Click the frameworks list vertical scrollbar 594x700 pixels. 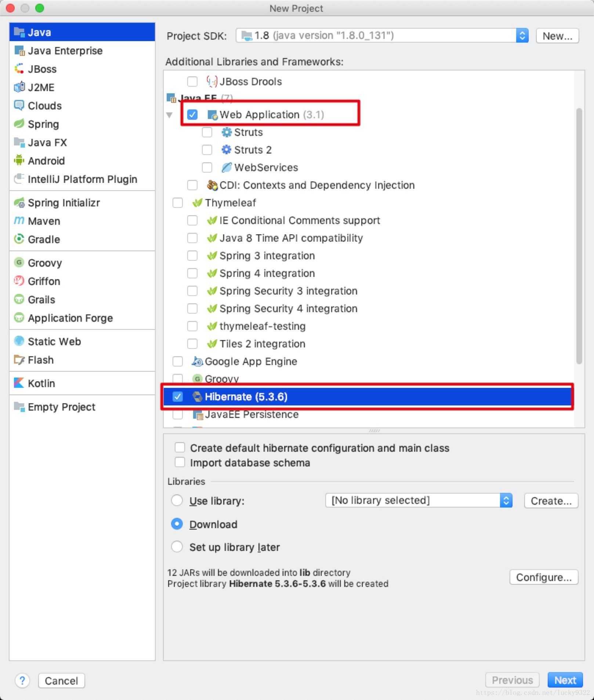click(x=579, y=236)
